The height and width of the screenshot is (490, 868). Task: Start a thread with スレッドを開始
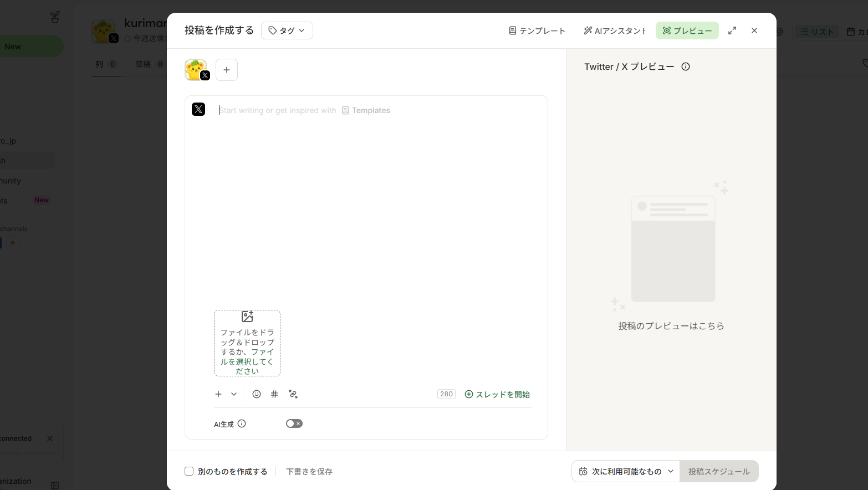coord(497,394)
